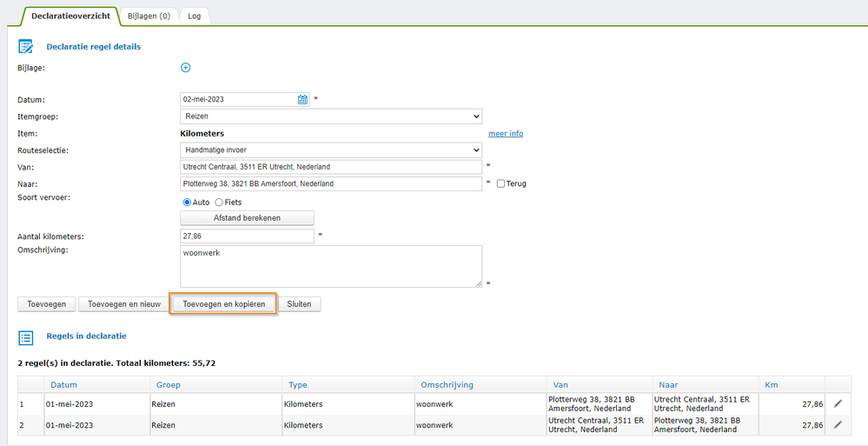Click Toevoegen en kopiëren button
This screenshot has height=446, width=868.
(x=223, y=304)
